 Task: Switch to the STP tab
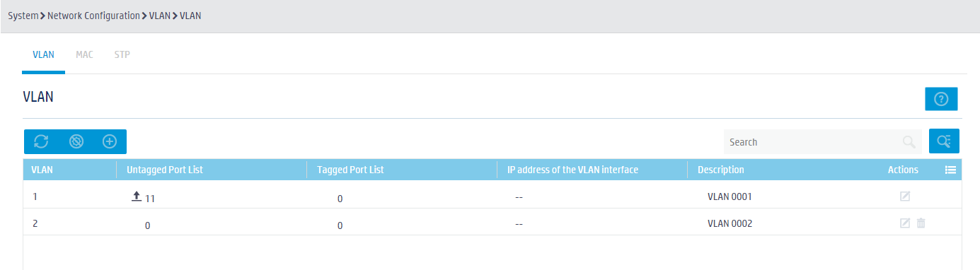pos(122,54)
